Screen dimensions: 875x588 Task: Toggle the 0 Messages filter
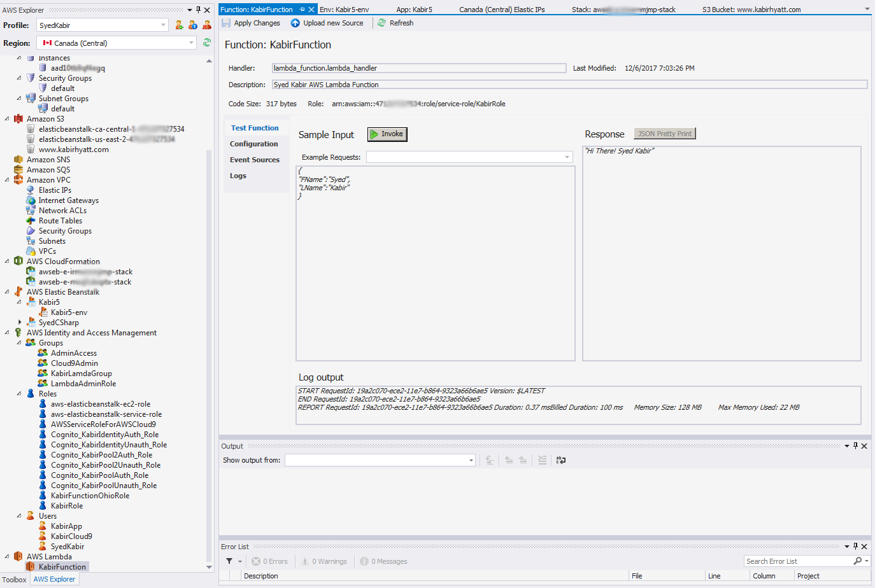tap(384, 561)
